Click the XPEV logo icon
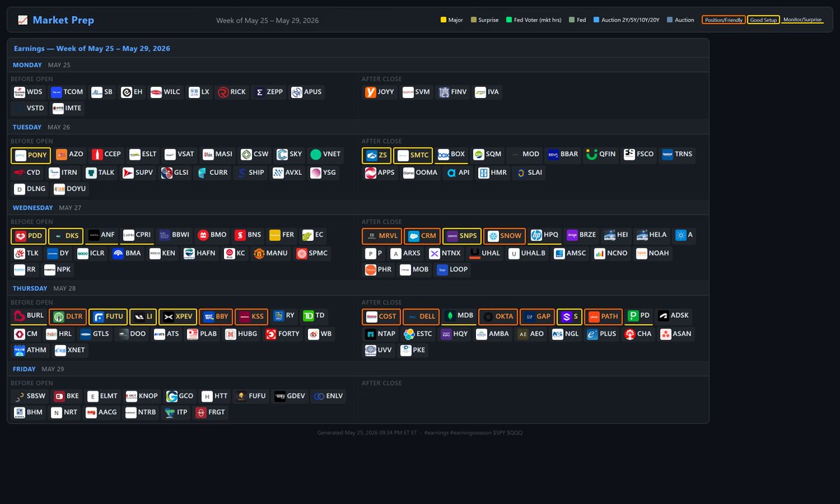 pos(168,316)
